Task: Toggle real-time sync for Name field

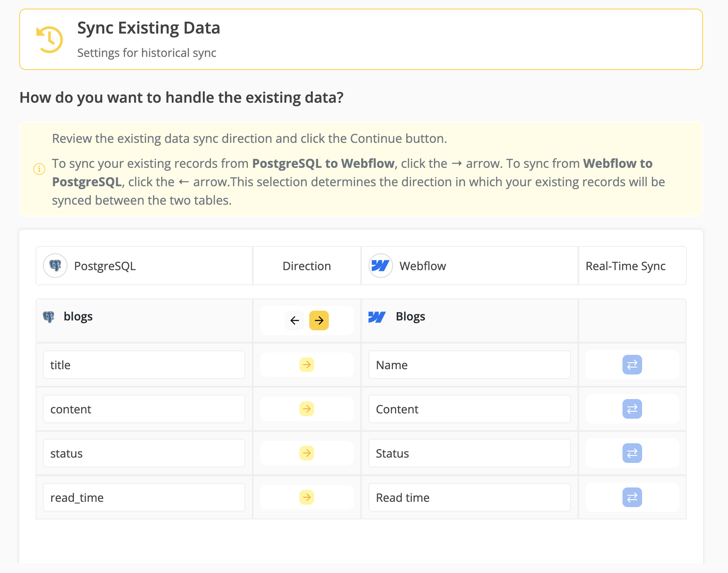Action: pos(632,365)
